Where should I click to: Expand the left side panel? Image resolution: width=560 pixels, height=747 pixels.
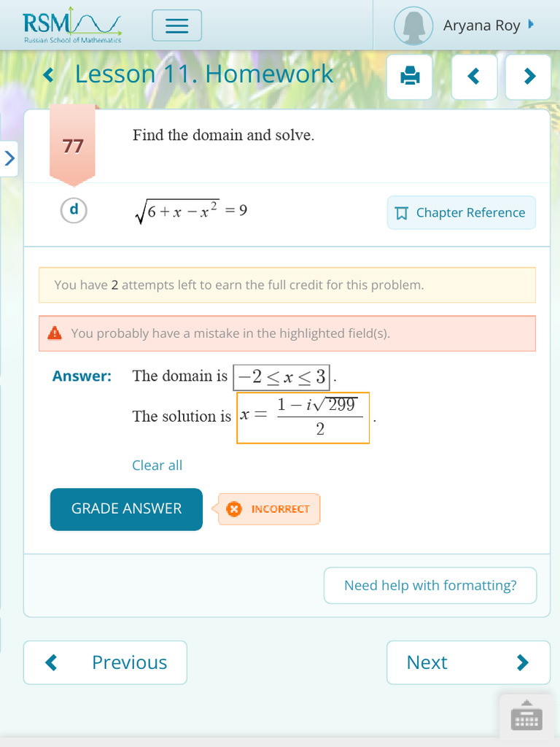coord(9,158)
